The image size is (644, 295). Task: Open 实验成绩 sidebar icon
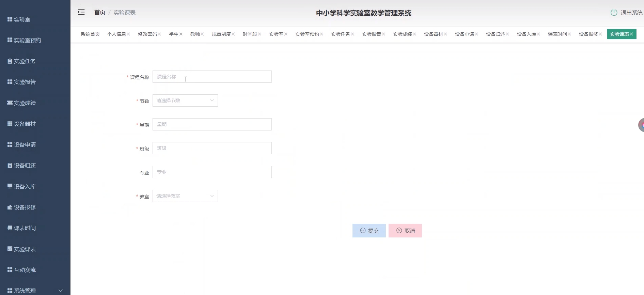pos(10,103)
